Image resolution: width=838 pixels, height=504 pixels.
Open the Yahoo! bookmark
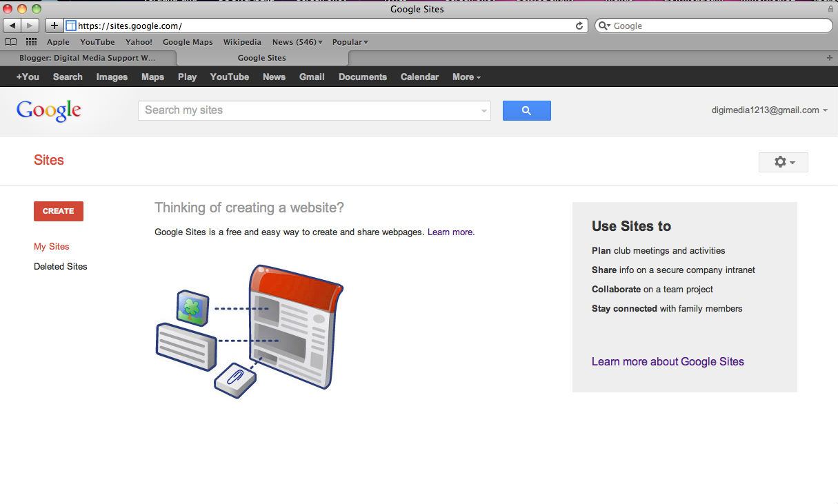tap(139, 42)
